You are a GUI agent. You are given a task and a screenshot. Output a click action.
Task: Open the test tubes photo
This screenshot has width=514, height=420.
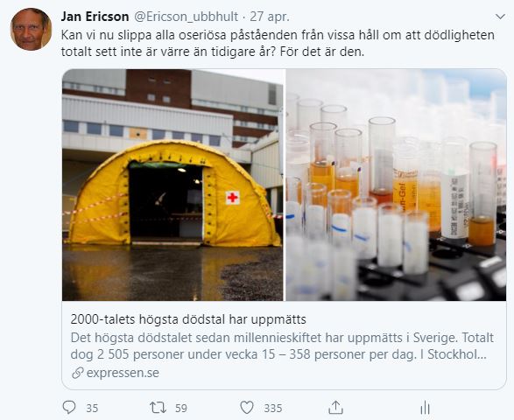[396, 185]
